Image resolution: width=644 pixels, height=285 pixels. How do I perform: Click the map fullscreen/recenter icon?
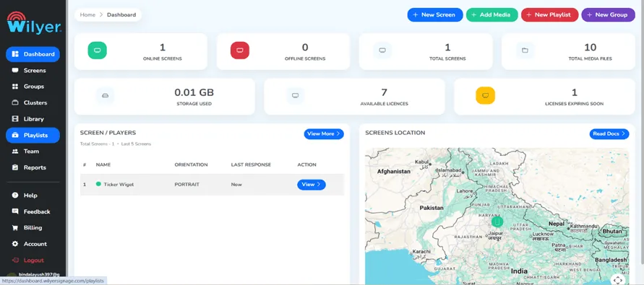(x=618, y=280)
